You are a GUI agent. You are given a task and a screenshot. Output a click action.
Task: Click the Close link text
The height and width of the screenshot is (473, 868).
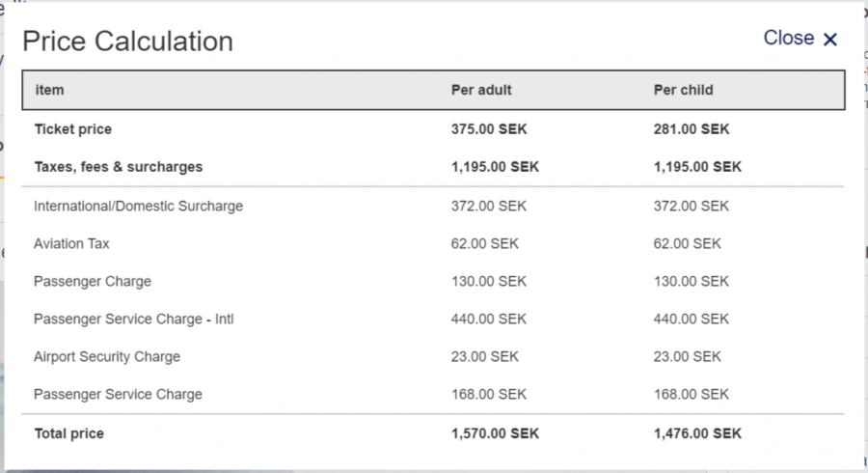(x=789, y=38)
